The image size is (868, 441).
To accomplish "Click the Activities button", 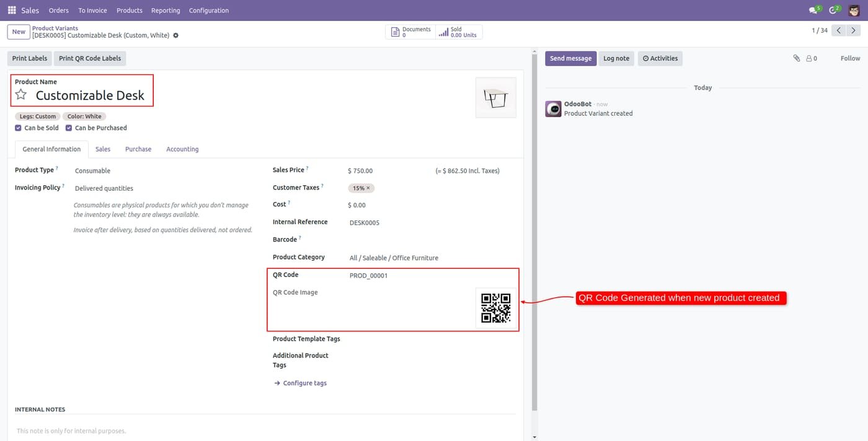I will (x=660, y=58).
